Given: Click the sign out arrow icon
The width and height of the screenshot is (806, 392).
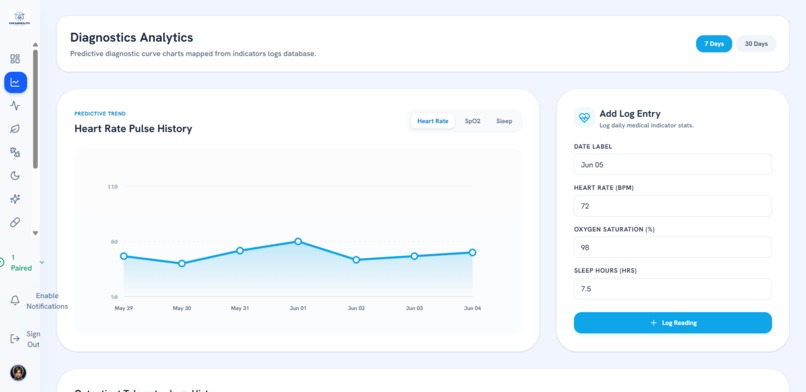Looking at the screenshot, I should (15, 339).
